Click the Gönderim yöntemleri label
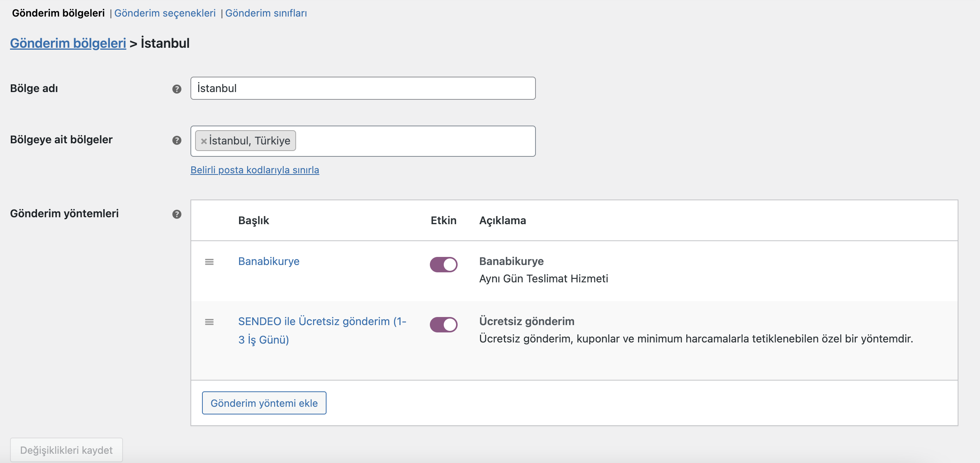Screen dimensions: 980x463 point(64,213)
